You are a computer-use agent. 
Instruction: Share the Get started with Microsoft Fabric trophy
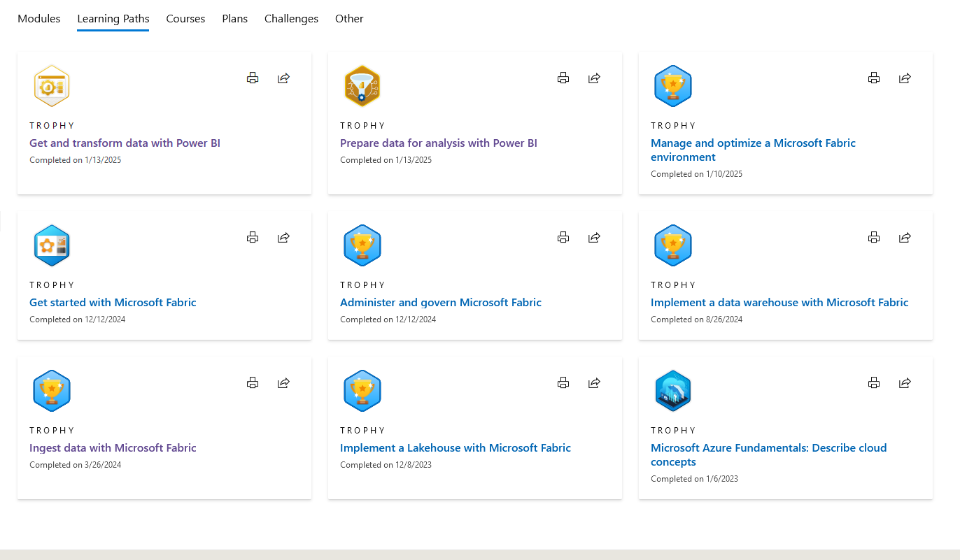283,238
